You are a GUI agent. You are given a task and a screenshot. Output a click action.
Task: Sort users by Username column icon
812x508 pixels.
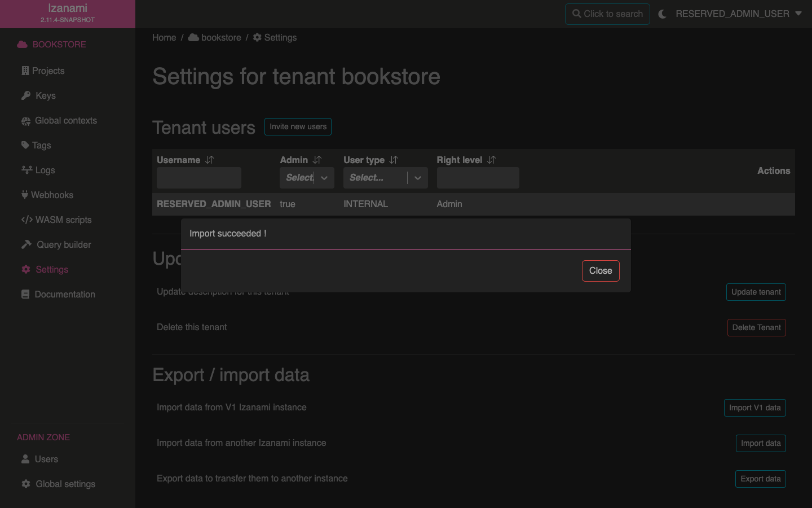(210, 160)
